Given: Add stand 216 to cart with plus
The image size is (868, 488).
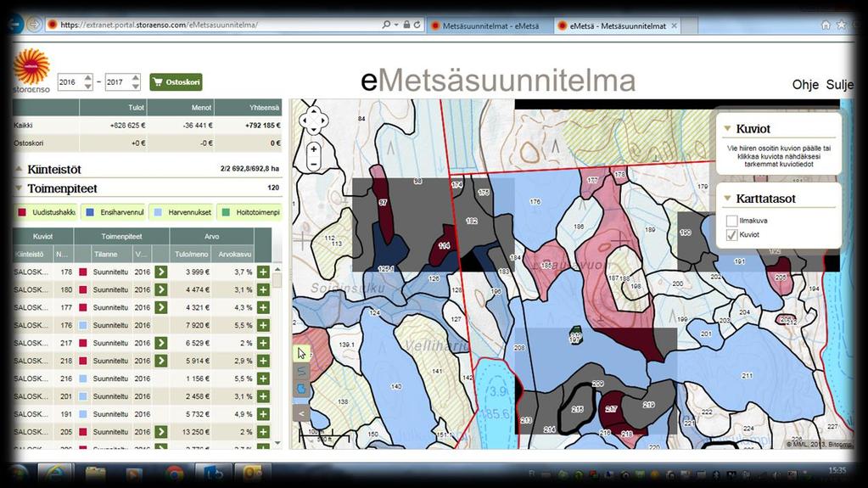Looking at the screenshot, I should click(x=264, y=379).
